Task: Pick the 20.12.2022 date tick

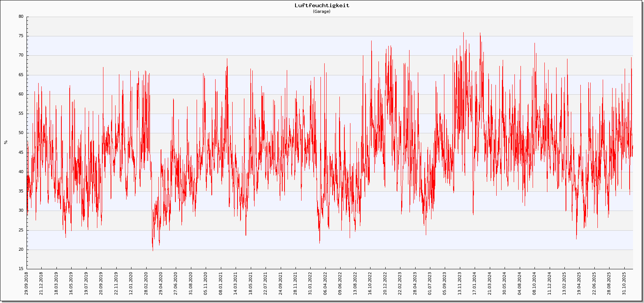Action: [x=385, y=284]
